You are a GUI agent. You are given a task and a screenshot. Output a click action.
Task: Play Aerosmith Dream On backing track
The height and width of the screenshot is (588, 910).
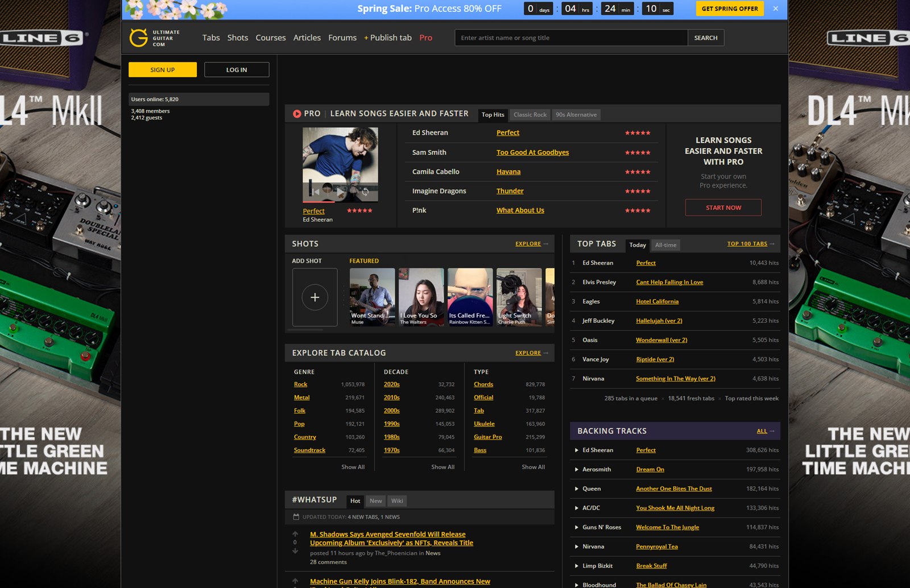577,469
